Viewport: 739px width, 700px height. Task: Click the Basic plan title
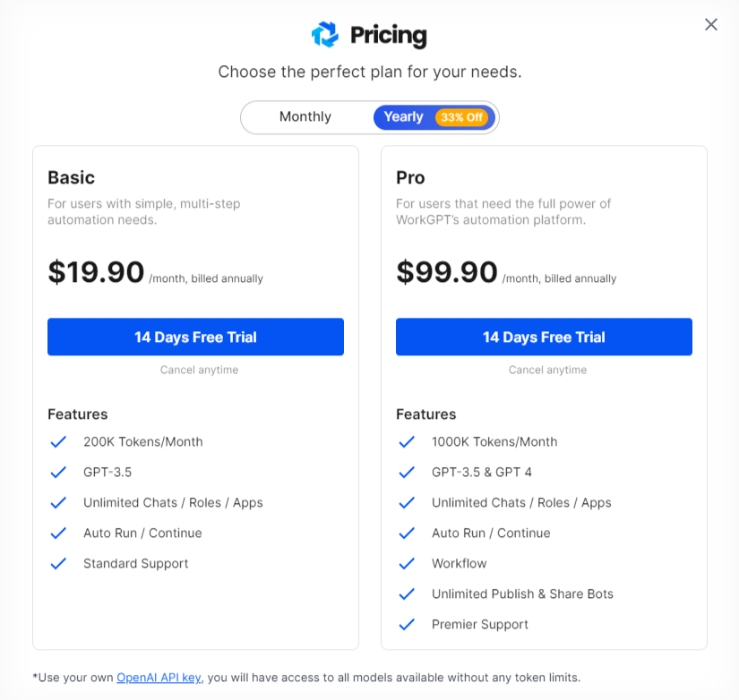71,177
